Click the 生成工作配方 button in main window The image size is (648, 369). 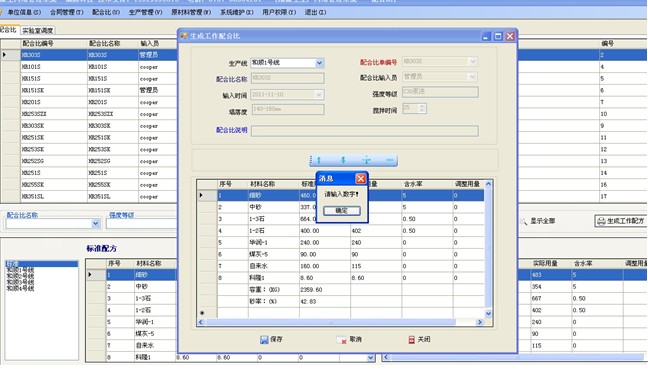coord(621,221)
